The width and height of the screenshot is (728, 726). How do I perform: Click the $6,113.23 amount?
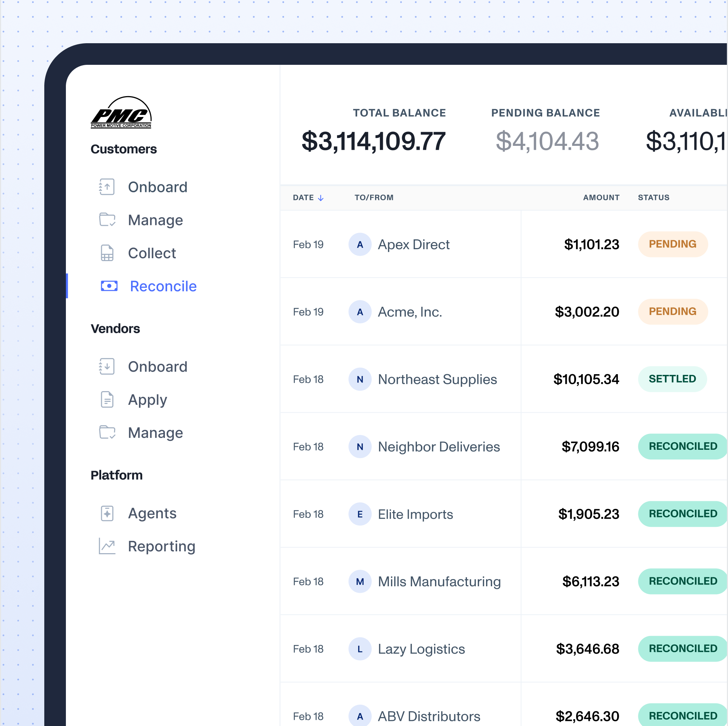pyautogui.click(x=591, y=582)
